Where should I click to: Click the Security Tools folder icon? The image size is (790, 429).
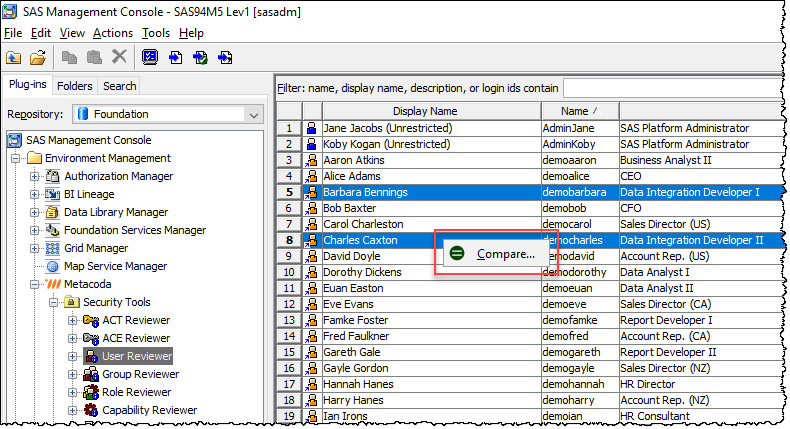[x=72, y=302]
